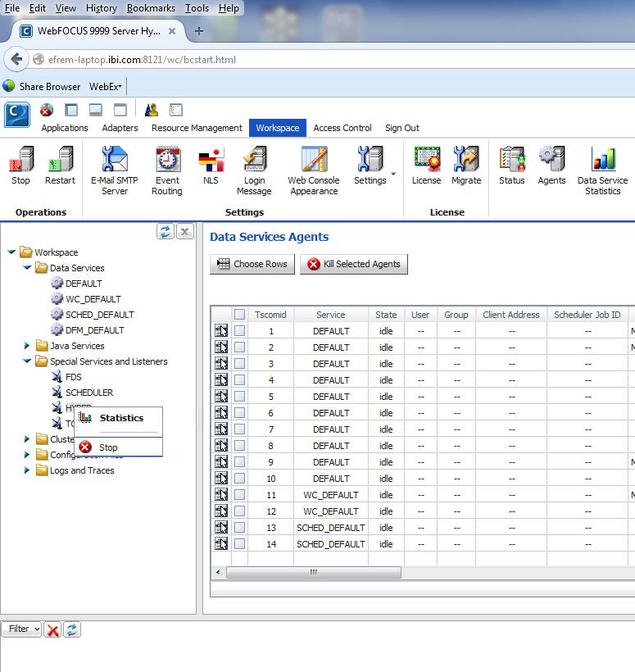This screenshot has height=672, width=635.
Task: Open the Filter dropdown
Action: pyautogui.click(x=21, y=629)
